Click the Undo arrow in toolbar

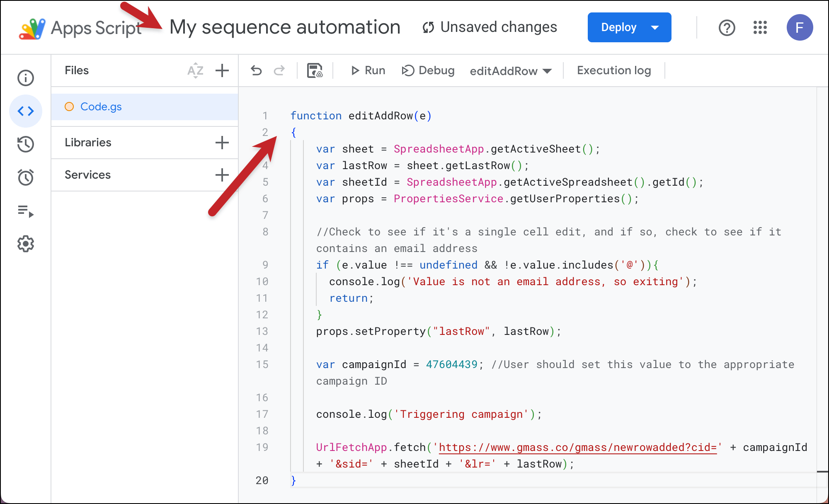tap(257, 71)
